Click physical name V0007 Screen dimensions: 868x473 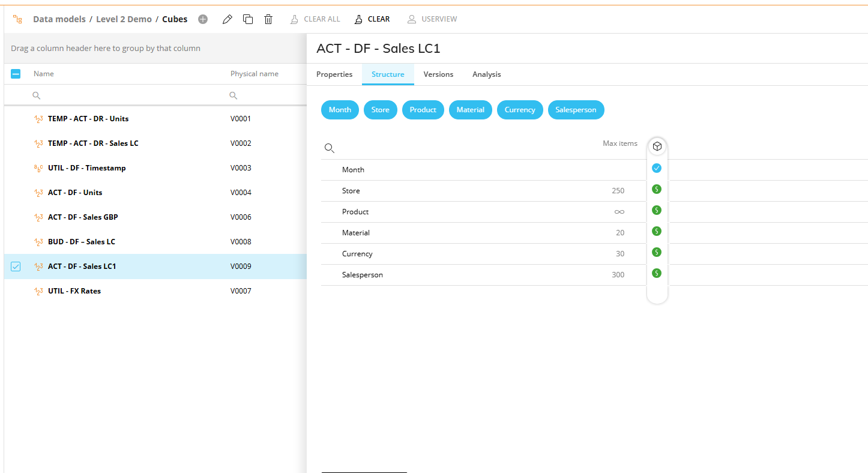click(241, 291)
